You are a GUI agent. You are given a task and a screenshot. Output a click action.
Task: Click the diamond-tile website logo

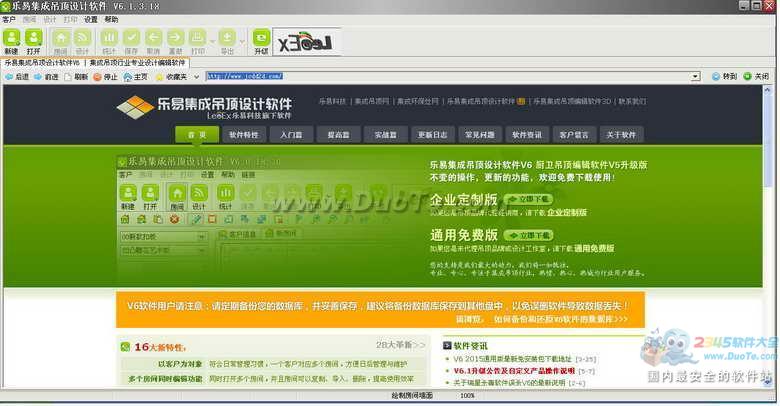click(x=135, y=106)
